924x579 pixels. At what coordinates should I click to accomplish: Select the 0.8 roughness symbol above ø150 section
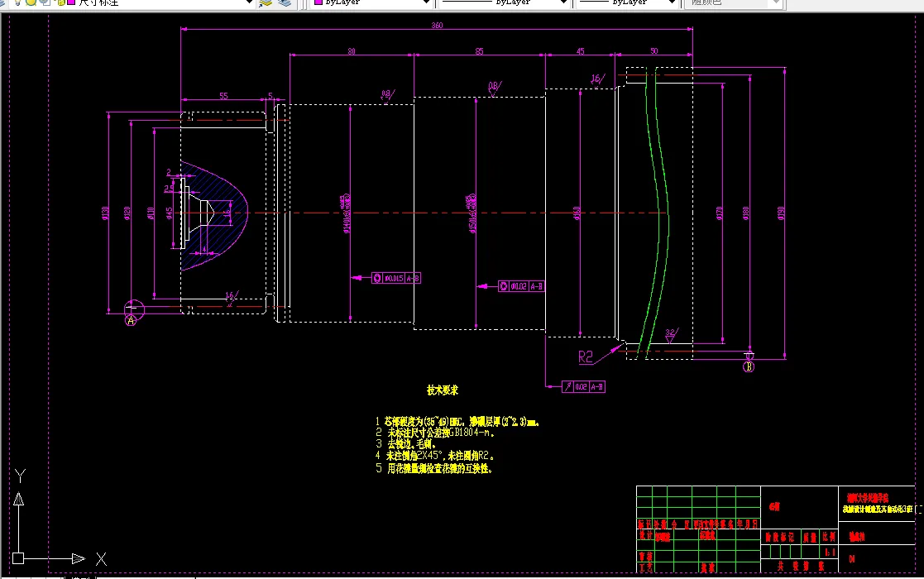495,88
